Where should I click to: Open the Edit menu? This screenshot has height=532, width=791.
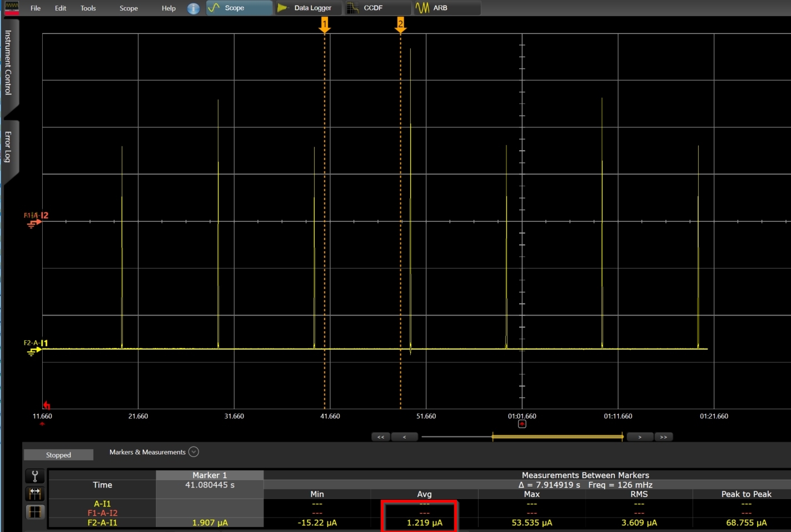pos(61,8)
